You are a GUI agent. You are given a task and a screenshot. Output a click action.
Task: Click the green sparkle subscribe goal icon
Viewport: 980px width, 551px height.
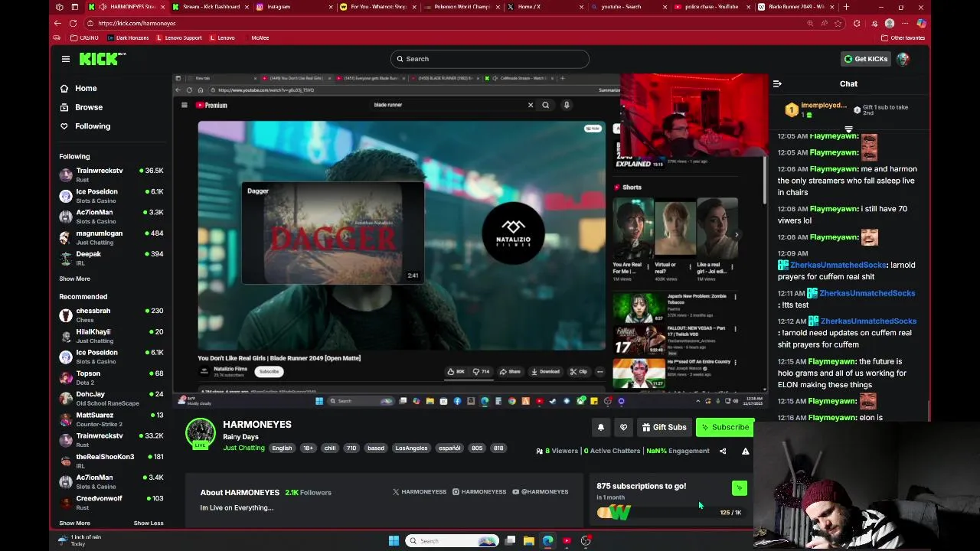(739, 487)
